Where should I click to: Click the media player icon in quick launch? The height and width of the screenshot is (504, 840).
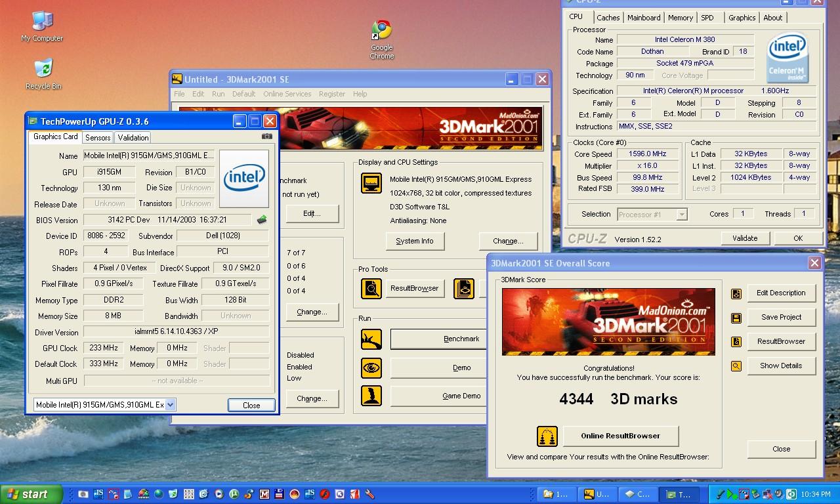219,494
